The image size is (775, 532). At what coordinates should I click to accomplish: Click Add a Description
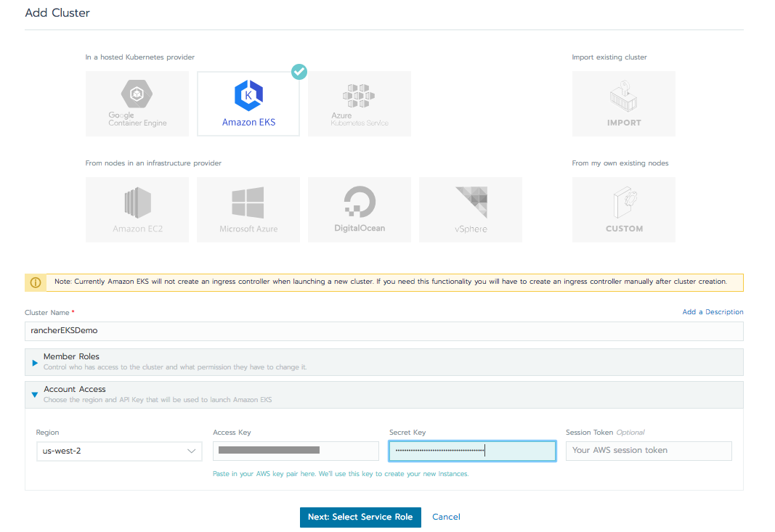pos(713,311)
